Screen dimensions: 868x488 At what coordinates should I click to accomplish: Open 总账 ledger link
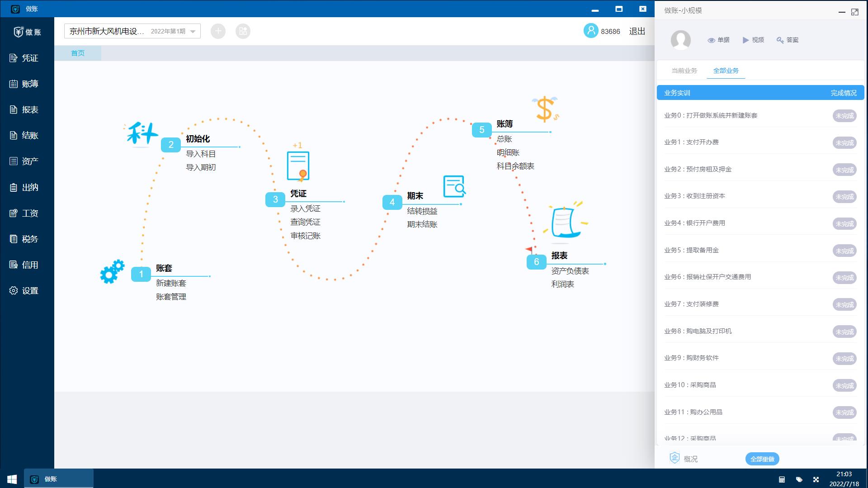click(504, 139)
